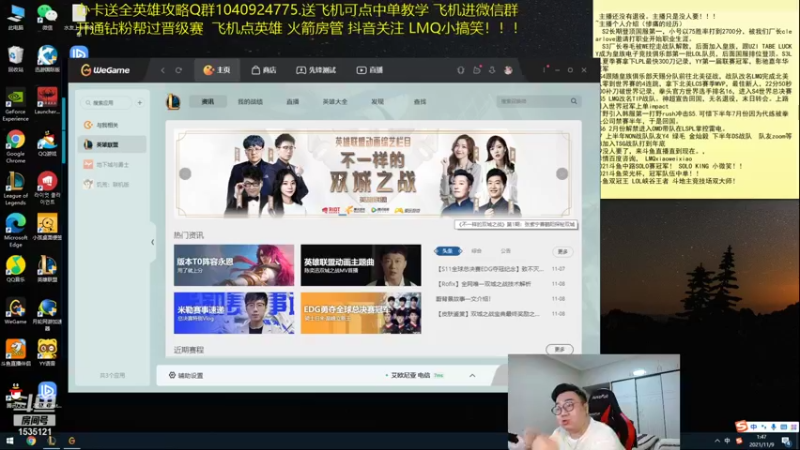
Task: Open the 不一样的双城之战 banner
Action: coord(373,173)
